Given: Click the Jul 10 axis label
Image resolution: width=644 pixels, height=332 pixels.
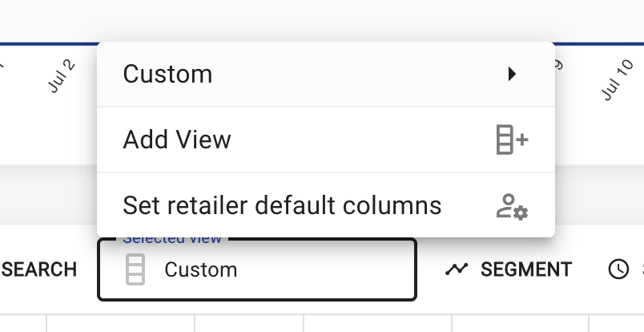Looking at the screenshot, I should click(x=618, y=80).
